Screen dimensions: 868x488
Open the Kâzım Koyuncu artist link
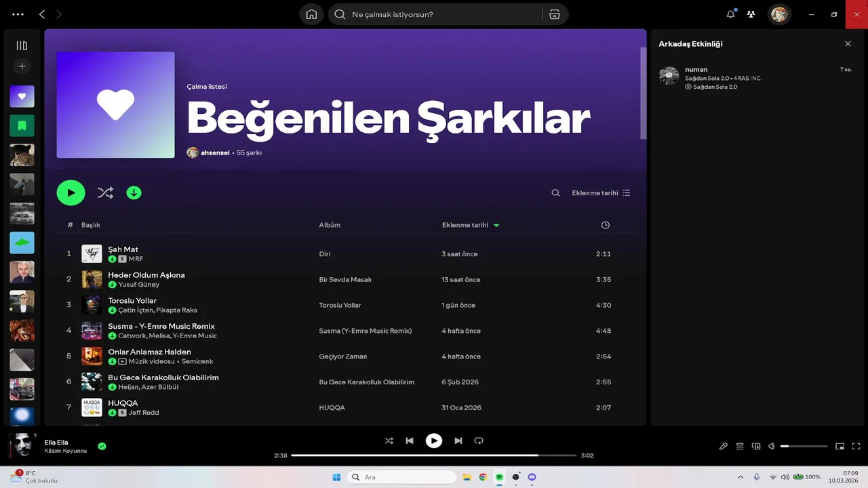pos(66,451)
